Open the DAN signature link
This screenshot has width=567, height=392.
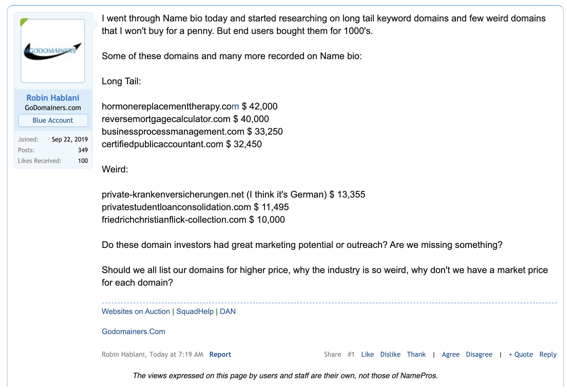click(228, 311)
